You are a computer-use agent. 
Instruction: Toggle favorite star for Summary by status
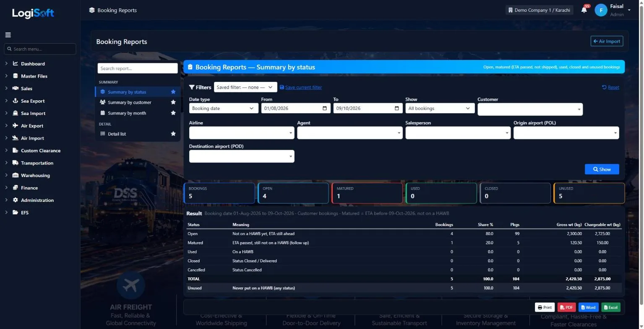pos(173,92)
